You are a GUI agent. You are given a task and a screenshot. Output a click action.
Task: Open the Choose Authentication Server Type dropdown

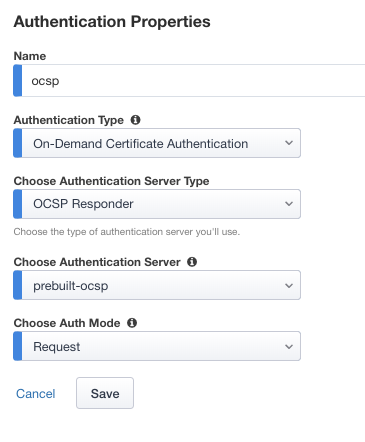(x=157, y=204)
